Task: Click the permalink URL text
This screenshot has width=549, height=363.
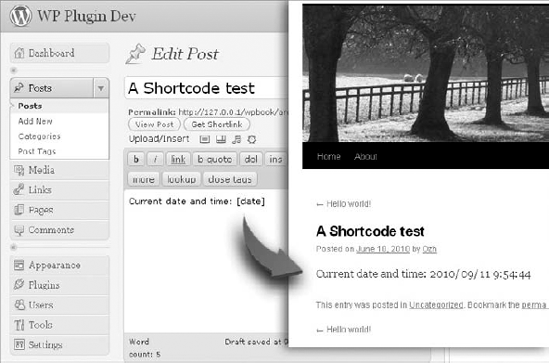Action: (233, 112)
